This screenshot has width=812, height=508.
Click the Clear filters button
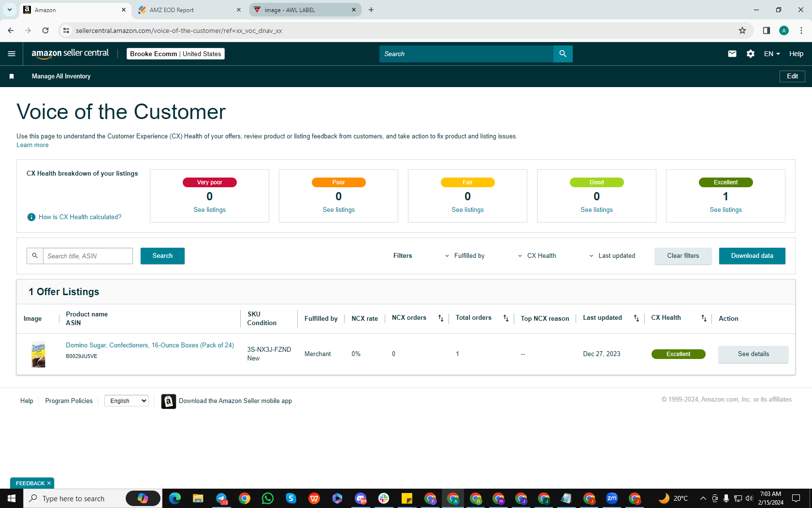683,256
